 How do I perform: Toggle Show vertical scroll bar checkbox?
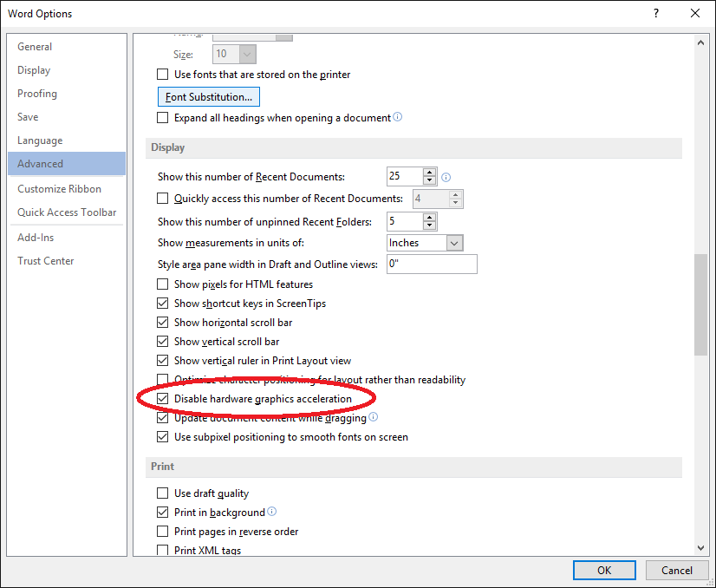click(163, 342)
